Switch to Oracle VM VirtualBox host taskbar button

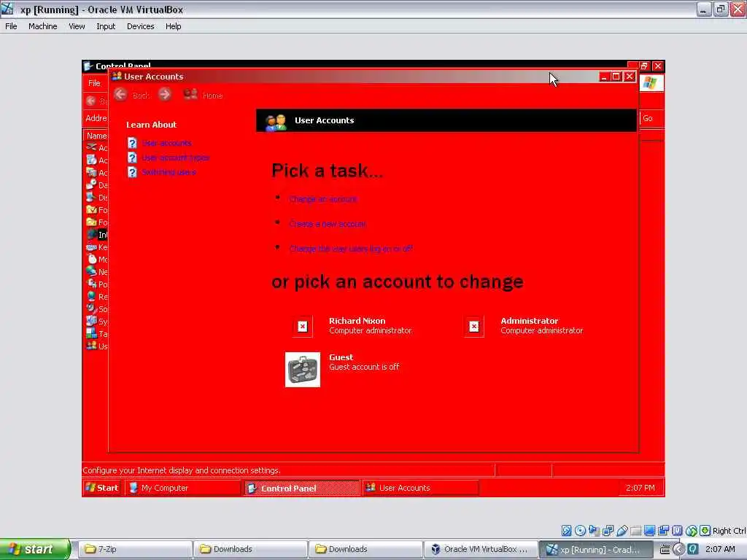481,549
